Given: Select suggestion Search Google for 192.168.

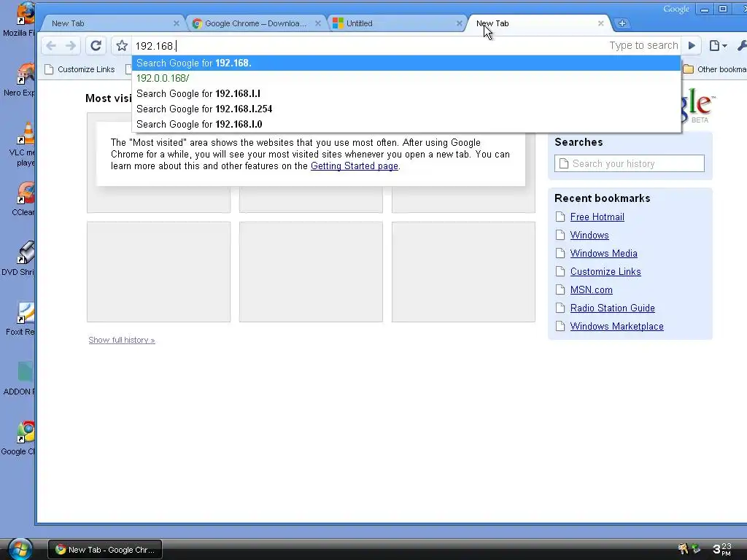Looking at the screenshot, I should 406,63.
